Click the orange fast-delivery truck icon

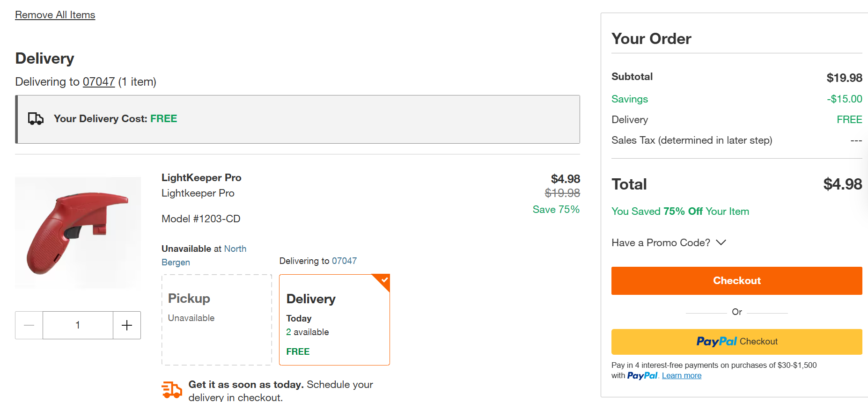point(172,389)
